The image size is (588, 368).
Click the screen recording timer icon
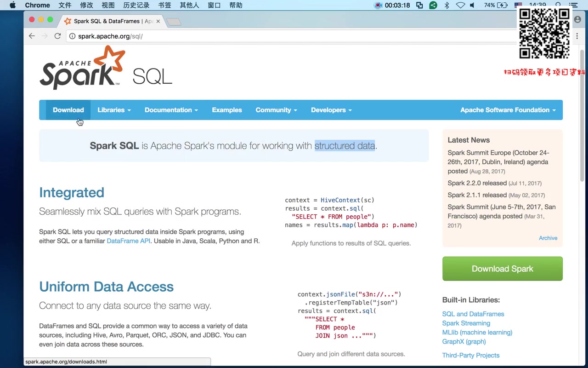click(378, 5)
